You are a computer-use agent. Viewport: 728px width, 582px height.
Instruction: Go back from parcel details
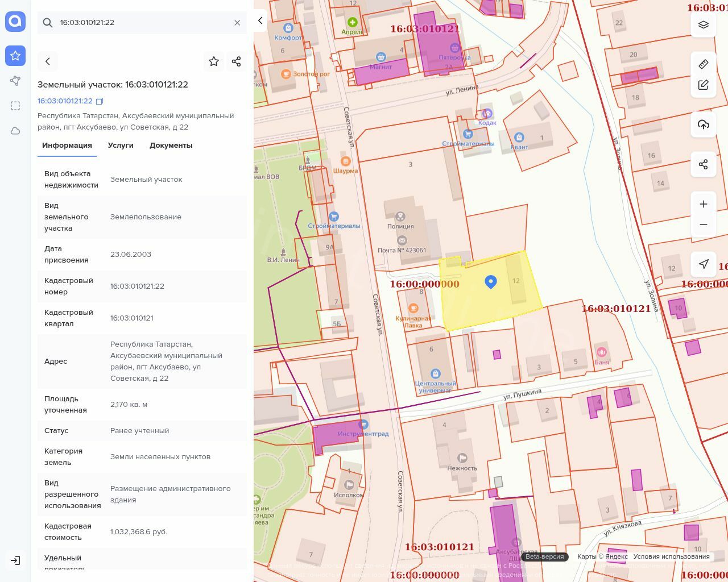click(48, 61)
